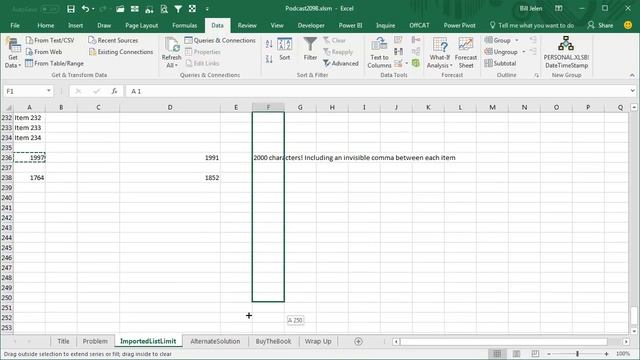Save the workbook from the quick access toolbar

click(x=71, y=9)
